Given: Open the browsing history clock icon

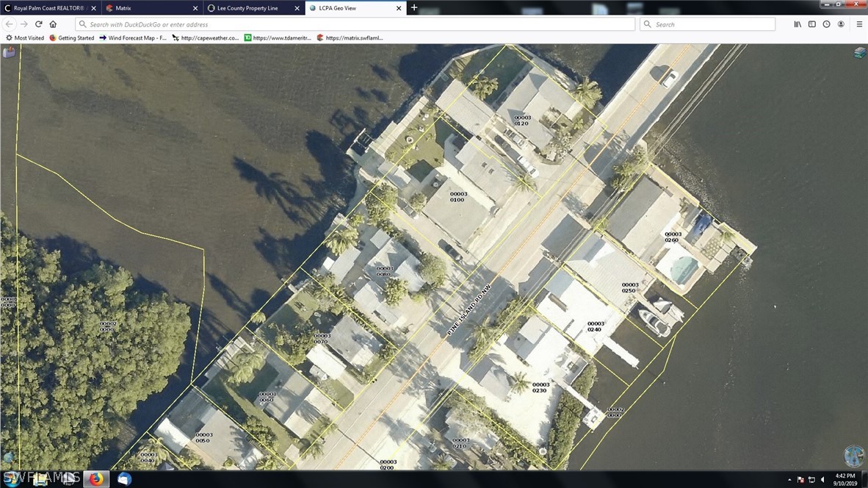Looking at the screenshot, I should (826, 24).
